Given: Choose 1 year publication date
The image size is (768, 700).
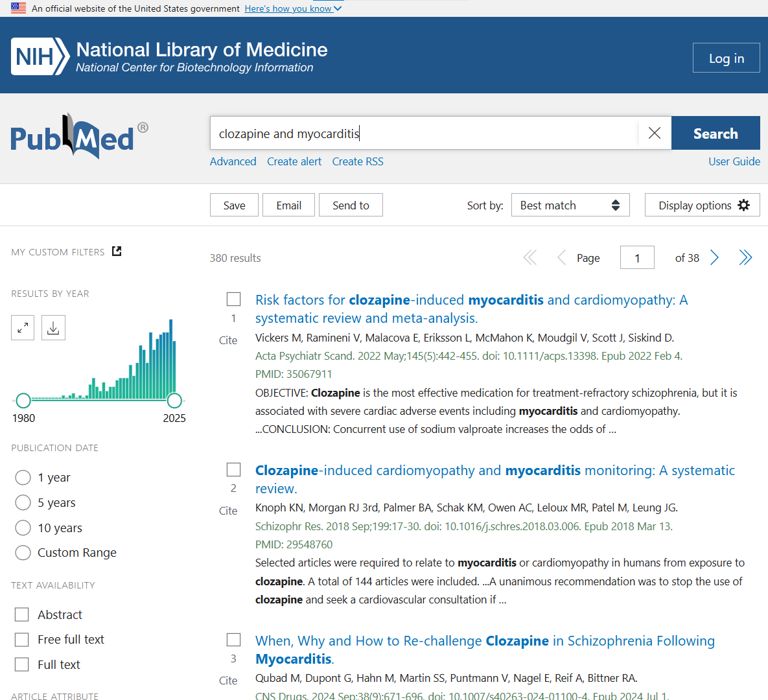Looking at the screenshot, I should [x=23, y=477].
